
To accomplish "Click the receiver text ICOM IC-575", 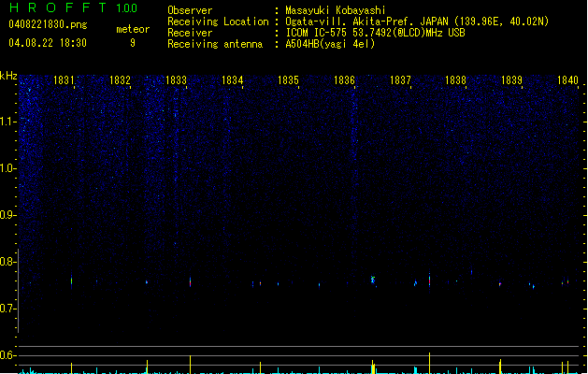I will click(316, 33).
